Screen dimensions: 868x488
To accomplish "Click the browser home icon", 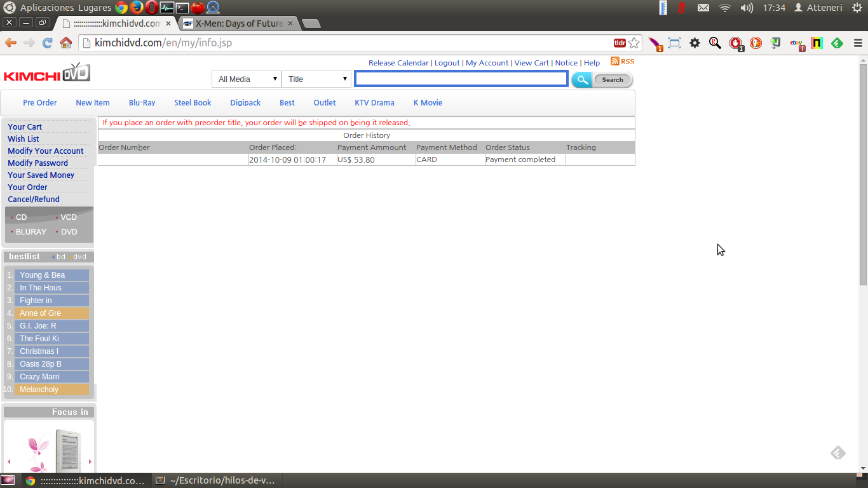I will point(66,43).
